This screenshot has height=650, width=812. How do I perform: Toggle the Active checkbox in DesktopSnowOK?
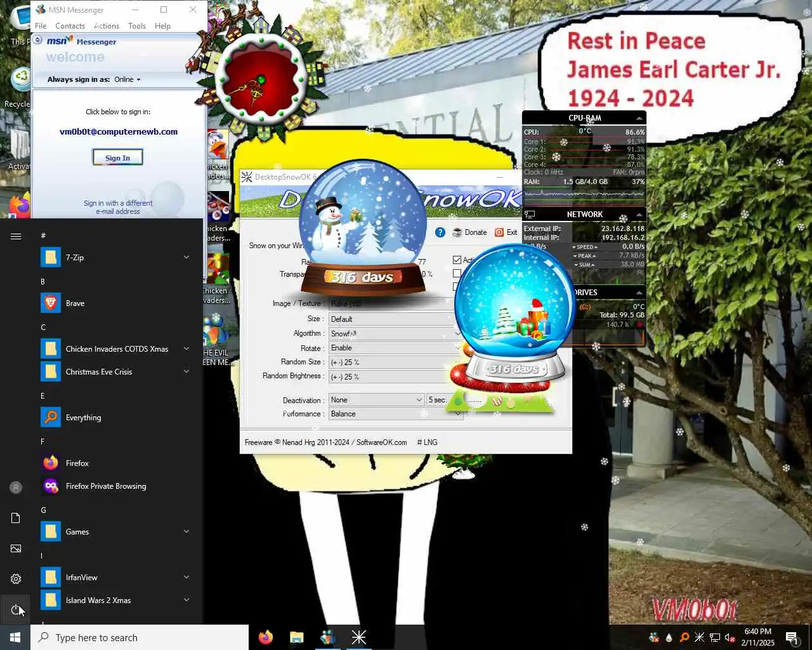457,260
